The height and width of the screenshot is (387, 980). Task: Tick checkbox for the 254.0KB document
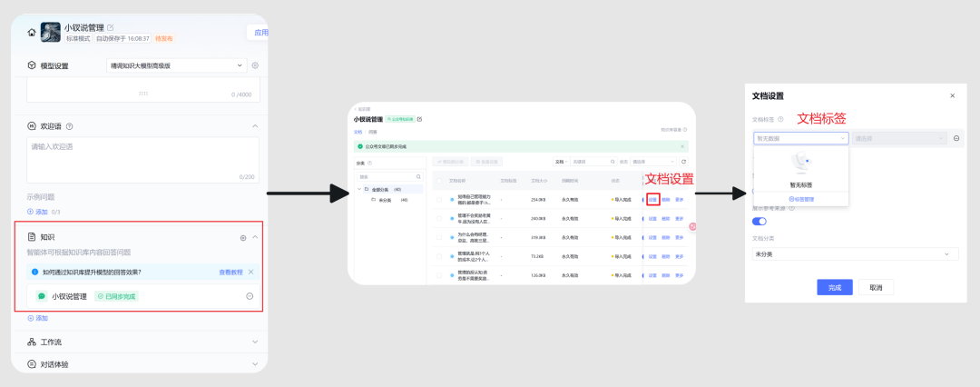coord(439,200)
